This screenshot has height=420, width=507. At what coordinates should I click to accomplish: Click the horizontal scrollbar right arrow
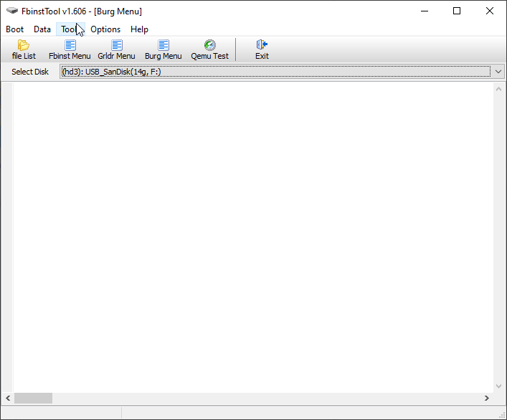487,398
